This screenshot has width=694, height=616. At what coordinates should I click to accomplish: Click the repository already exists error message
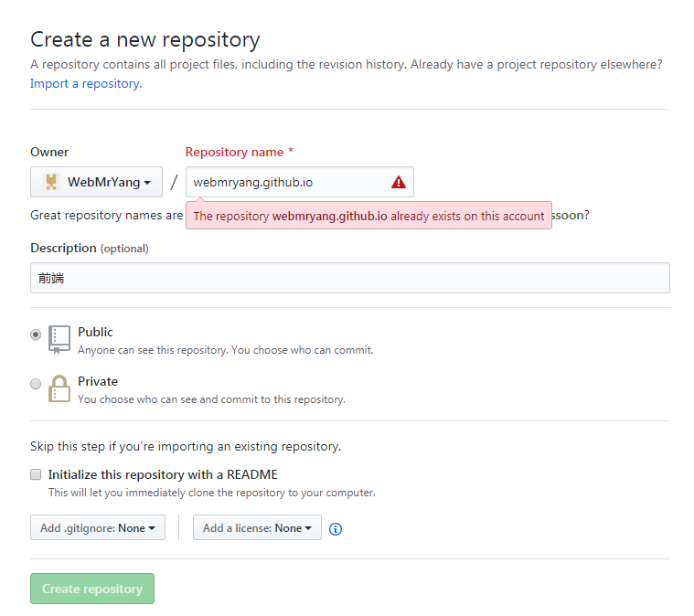(x=368, y=217)
